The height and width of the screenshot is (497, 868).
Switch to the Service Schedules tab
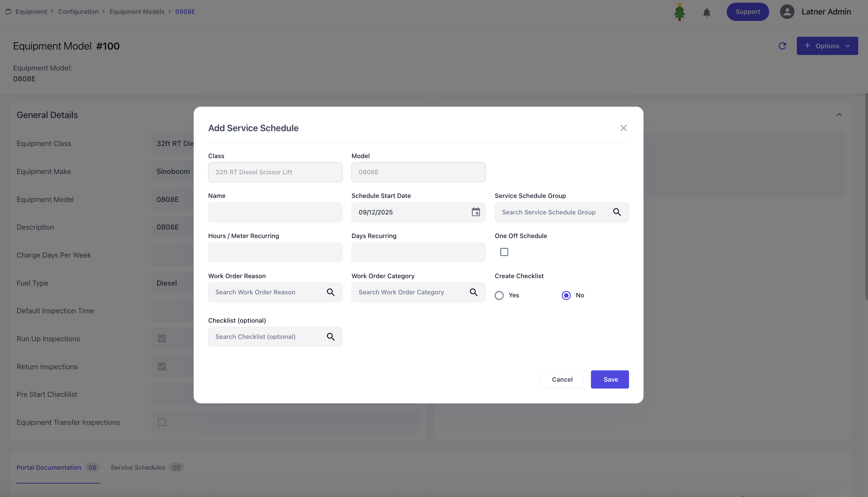(x=138, y=467)
